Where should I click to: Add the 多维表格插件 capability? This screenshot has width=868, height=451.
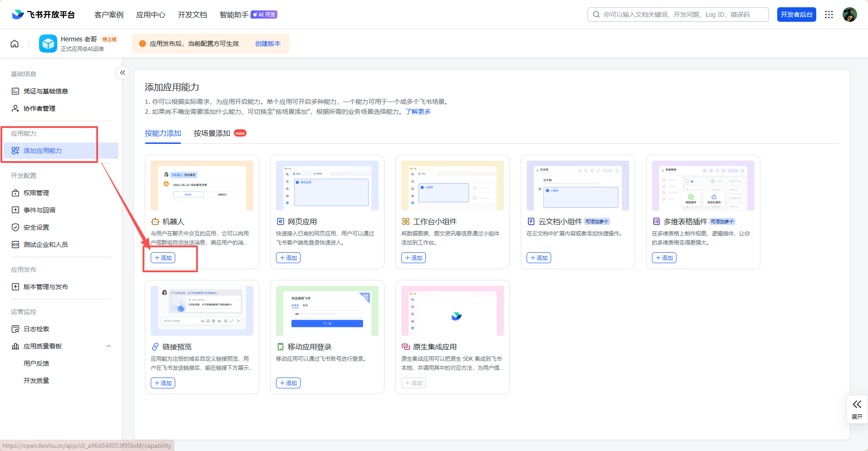coord(664,258)
